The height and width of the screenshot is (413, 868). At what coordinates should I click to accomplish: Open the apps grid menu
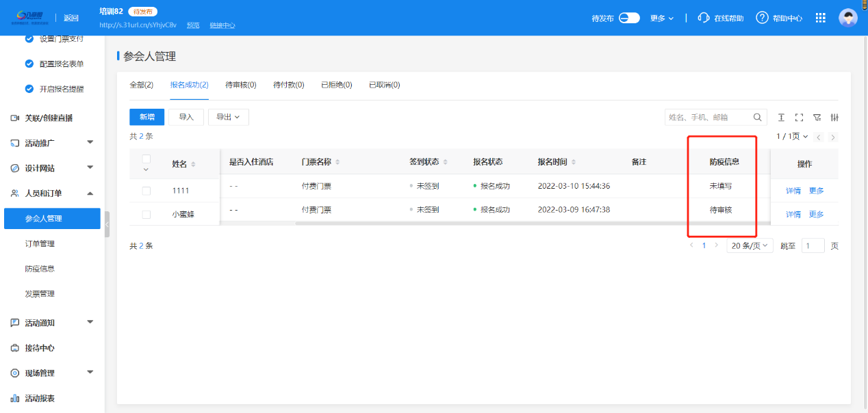click(x=821, y=18)
